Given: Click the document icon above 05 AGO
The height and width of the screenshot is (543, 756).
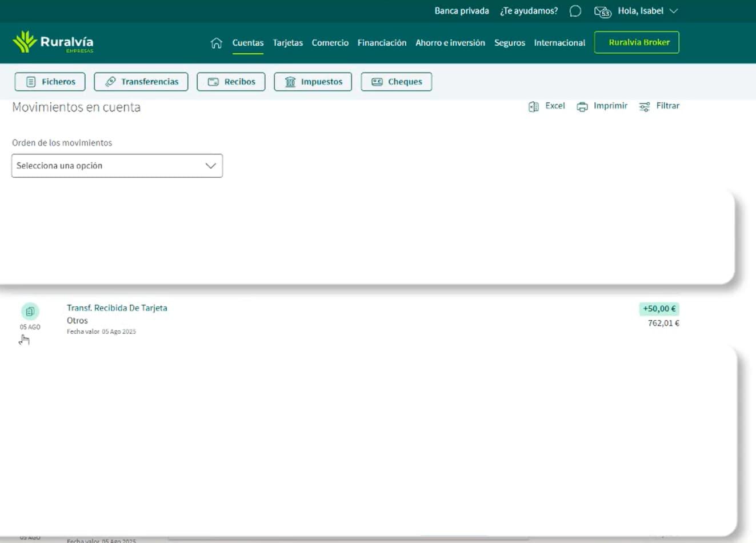Looking at the screenshot, I should pyautogui.click(x=30, y=312).
